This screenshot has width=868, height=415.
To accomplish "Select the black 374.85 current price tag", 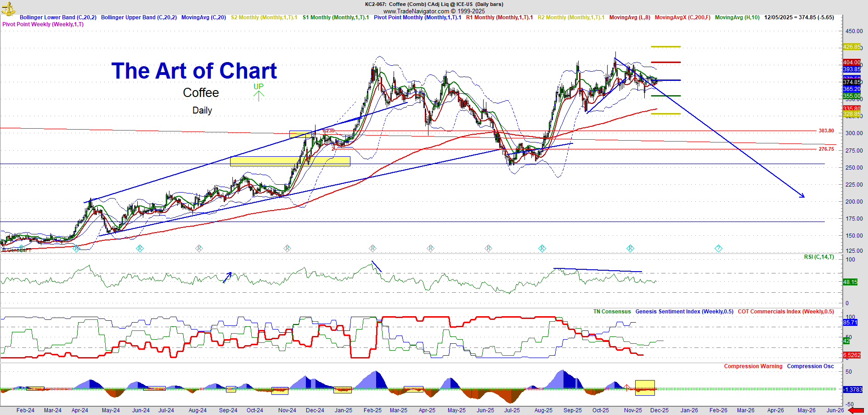I will 851,82.
